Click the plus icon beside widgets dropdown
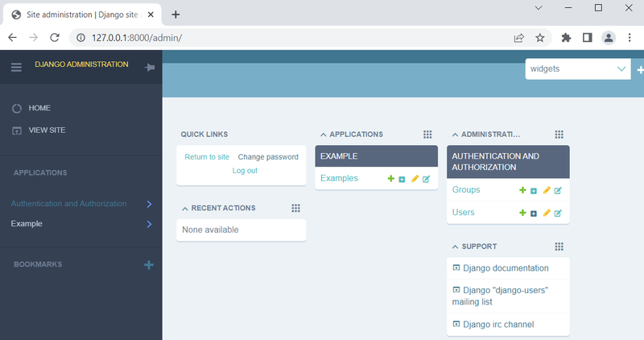Screen dimensions: 644x340 click(640, 70)
